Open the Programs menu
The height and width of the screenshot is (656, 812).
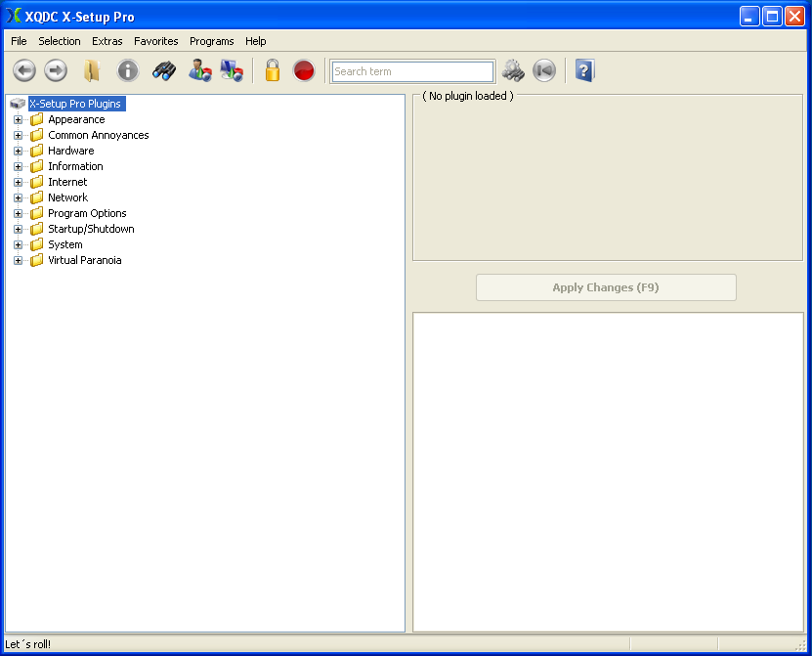[x=212, y=41]
